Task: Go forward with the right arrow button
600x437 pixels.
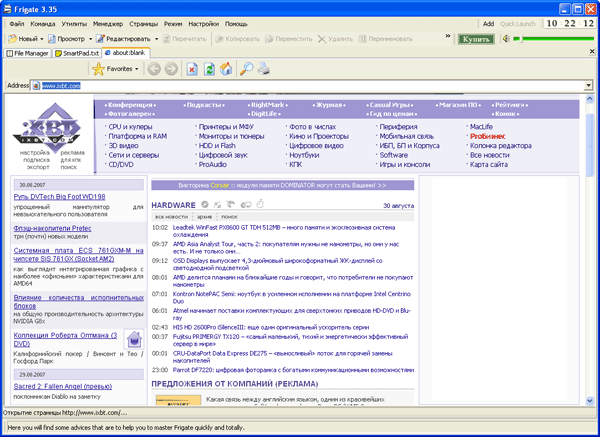Action: tap(171, 69)
